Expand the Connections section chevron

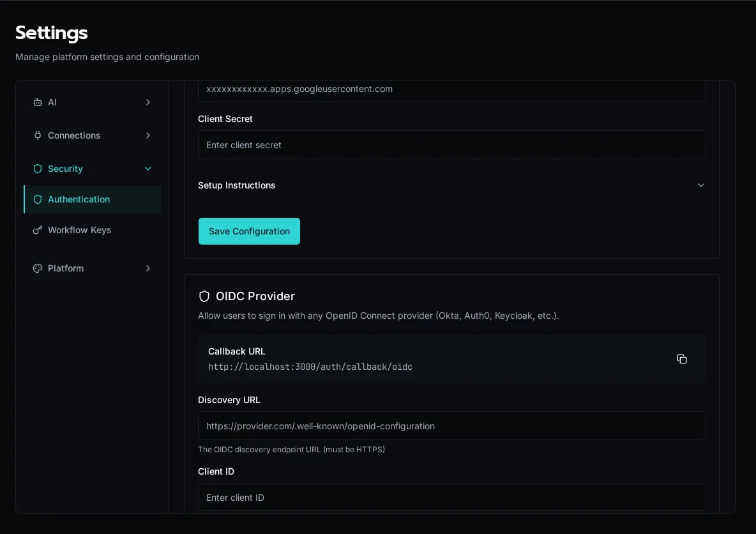148,135
